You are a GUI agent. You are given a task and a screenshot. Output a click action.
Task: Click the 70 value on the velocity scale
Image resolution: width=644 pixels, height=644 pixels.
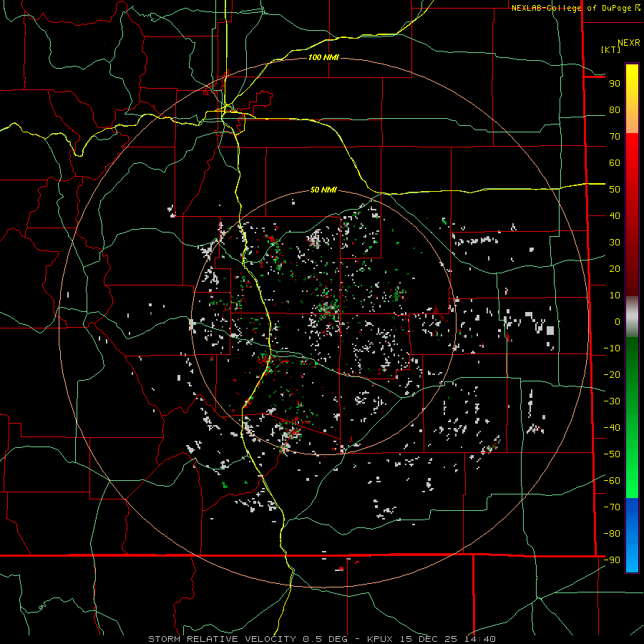(x=615, y=137)
